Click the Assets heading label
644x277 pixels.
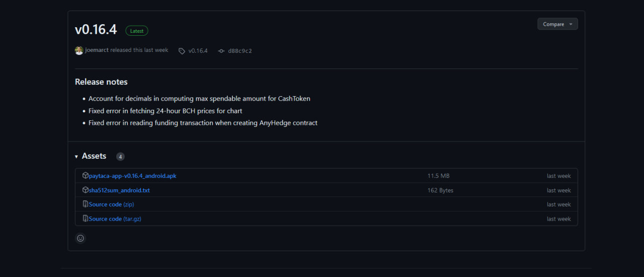coord(94,156)
